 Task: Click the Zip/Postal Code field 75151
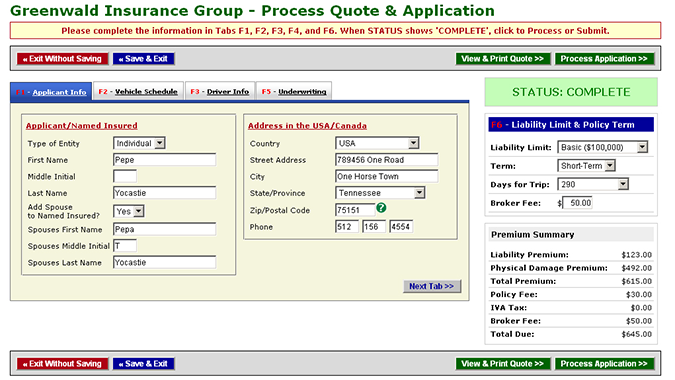355,210
